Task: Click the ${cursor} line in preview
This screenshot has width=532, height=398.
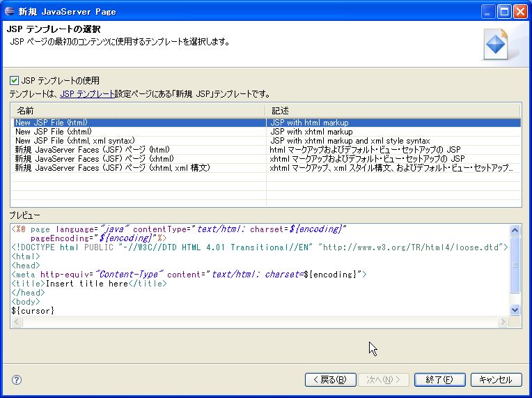Action: (x=33, y=311)
